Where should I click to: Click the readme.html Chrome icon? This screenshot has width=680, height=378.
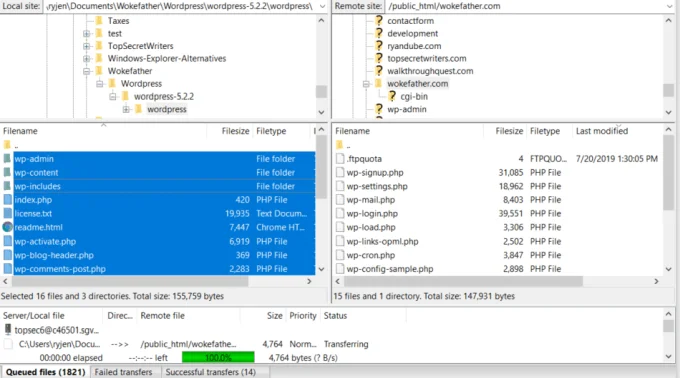(7, 227)
